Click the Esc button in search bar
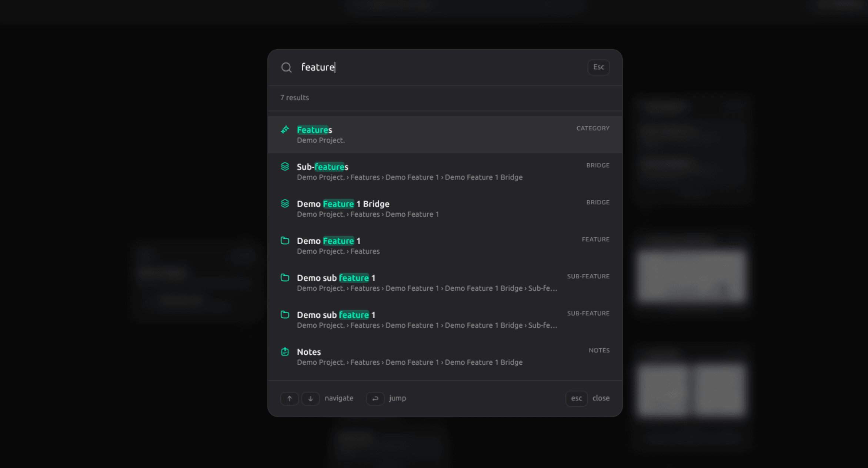The height and width of the screenshot is (468, 868). (x=598, y=67)
